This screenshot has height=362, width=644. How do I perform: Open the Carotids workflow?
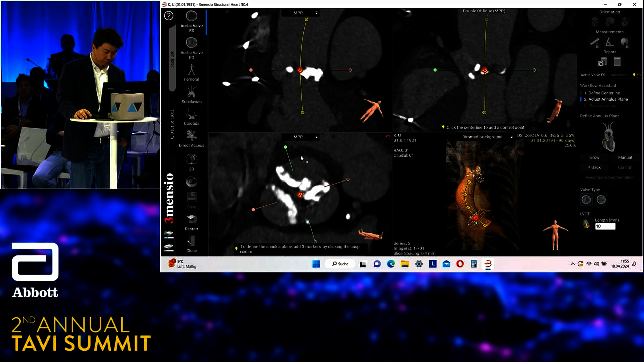point(191,117)
